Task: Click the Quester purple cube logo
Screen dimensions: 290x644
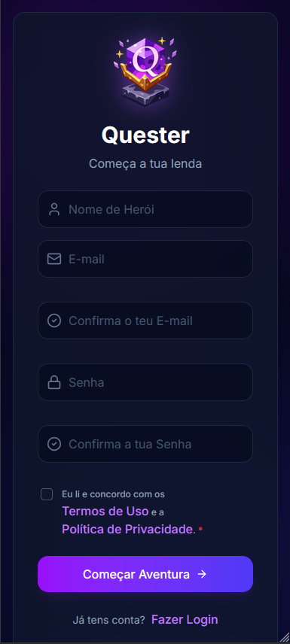Action: [x=145, y=72]
